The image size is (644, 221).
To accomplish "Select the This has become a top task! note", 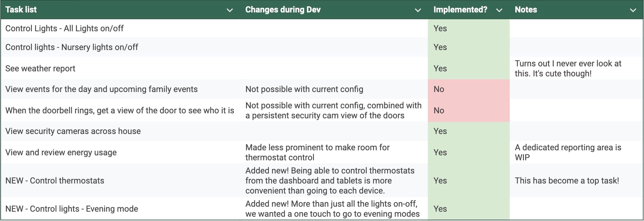I will click(567, 181).
